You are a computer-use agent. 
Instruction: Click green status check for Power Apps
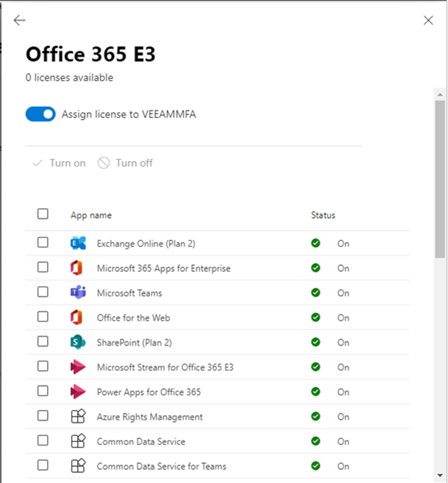pos(316,391)
